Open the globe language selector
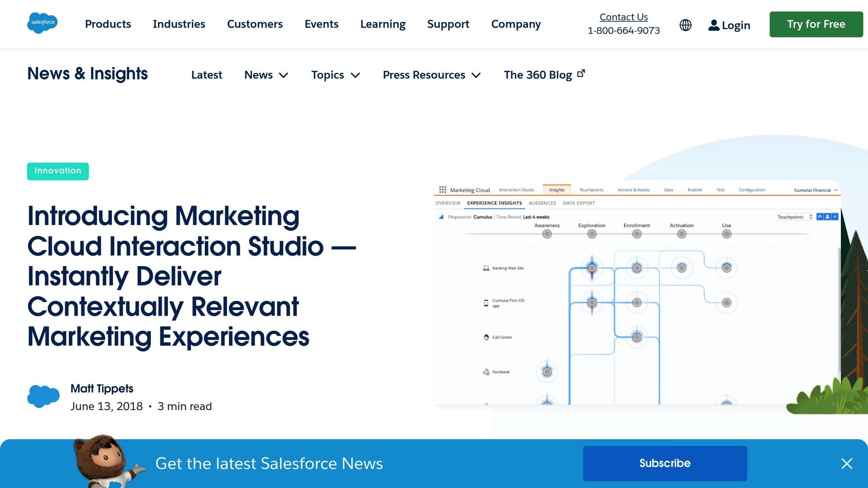This screenshot has width=868, height=488. coord(685,25)
